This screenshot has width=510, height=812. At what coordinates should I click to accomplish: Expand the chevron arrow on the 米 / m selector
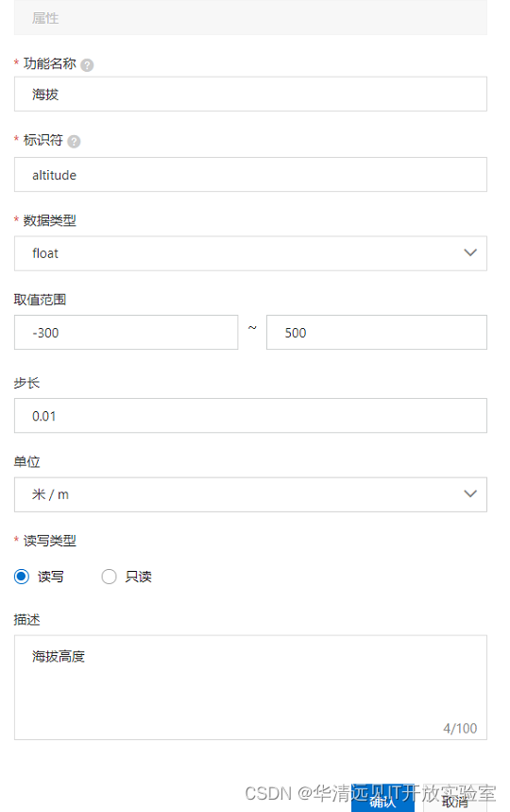[x=470, y=494]
